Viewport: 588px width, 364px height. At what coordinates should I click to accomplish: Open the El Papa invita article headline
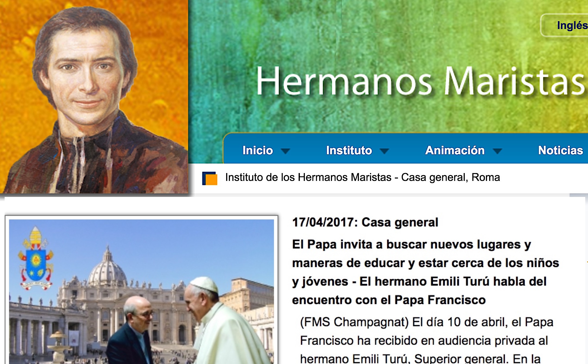tap(425, 272)
